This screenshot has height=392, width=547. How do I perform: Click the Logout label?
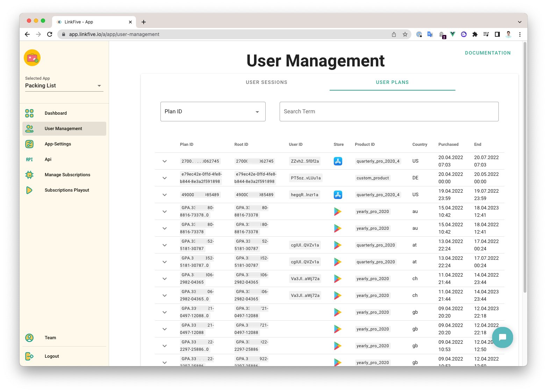pos(52,356)
